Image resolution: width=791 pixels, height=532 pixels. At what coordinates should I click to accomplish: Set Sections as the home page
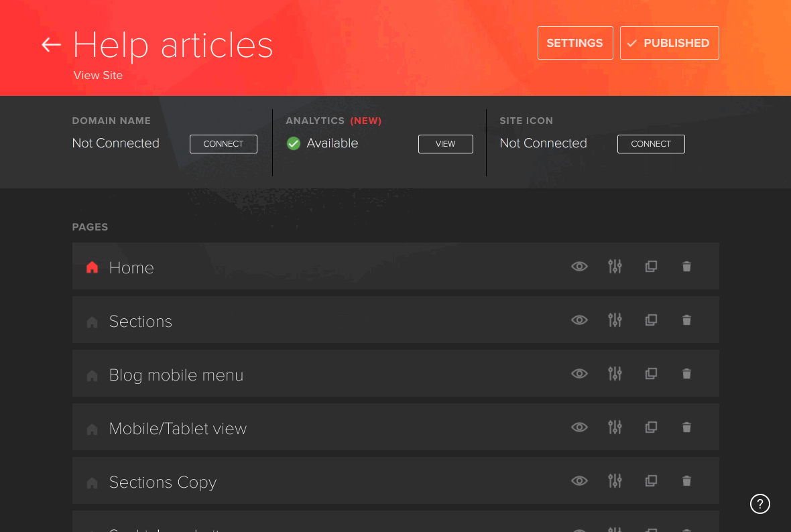93,322
